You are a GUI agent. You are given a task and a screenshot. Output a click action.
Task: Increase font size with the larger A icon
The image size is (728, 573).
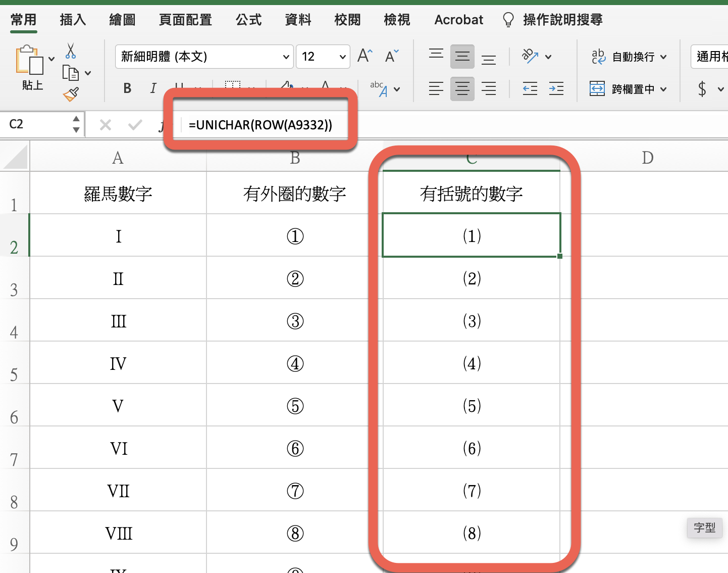click(365, 56)
